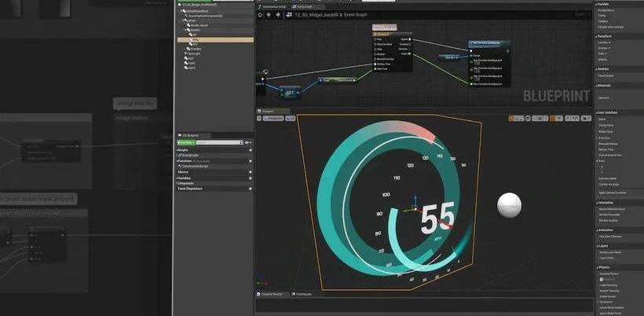Screen dimensions: 644x316
Task: Expand the Variables category in My Blueprint
Action: tap(177, 178)
